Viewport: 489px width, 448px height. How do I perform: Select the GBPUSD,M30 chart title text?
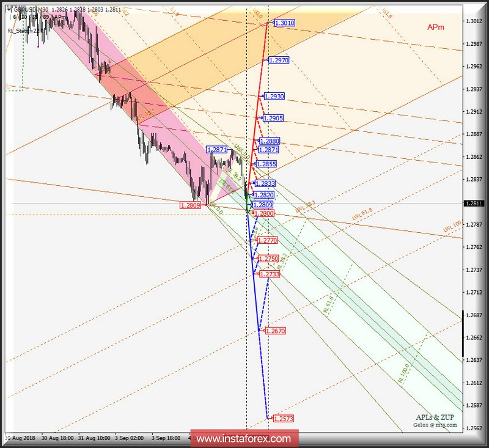pos(31,9)
